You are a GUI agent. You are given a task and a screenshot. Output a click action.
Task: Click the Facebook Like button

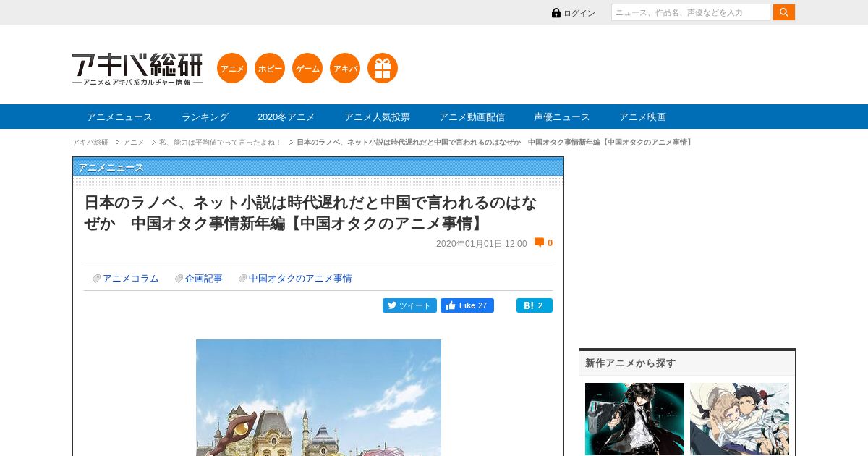pos(467,305)
